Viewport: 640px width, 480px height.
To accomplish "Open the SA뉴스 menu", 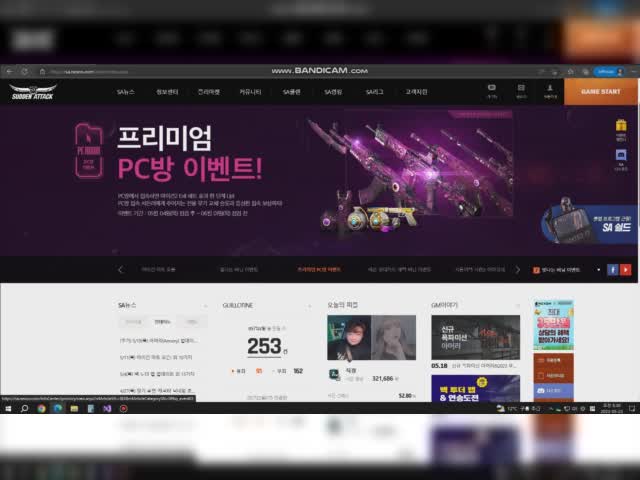I will [x=125, y=92].
